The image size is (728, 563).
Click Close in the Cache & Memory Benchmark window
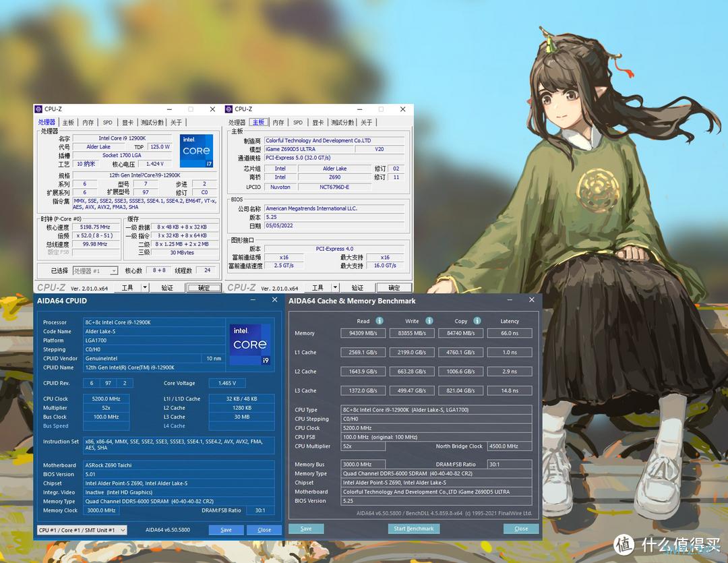pos(521,529)
